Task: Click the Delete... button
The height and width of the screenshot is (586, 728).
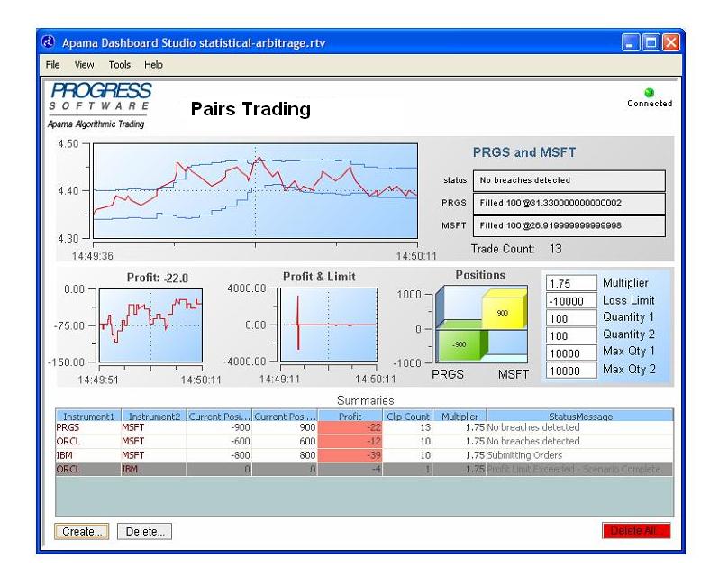Action: point(144,531)
